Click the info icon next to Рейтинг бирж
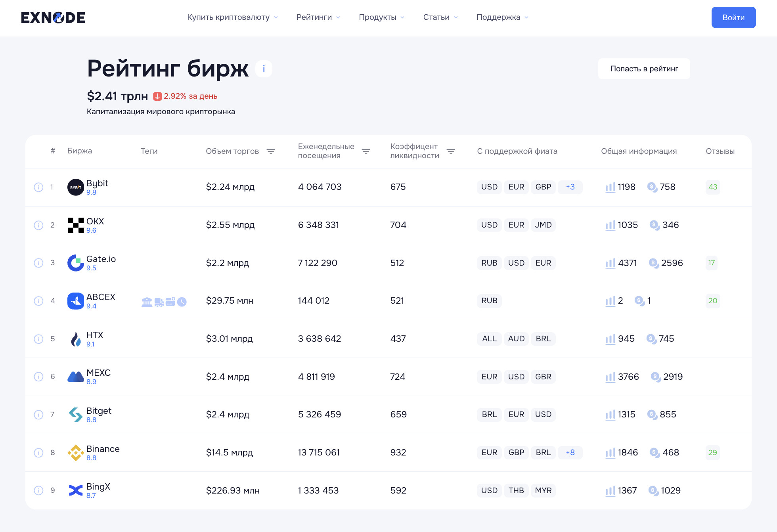777x532 pixels. 264,69
